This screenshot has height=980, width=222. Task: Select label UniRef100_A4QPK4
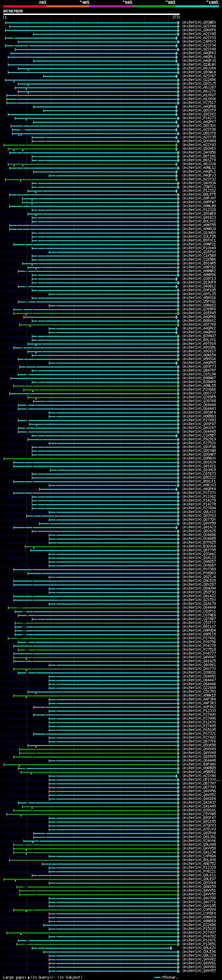coord(199,489)
